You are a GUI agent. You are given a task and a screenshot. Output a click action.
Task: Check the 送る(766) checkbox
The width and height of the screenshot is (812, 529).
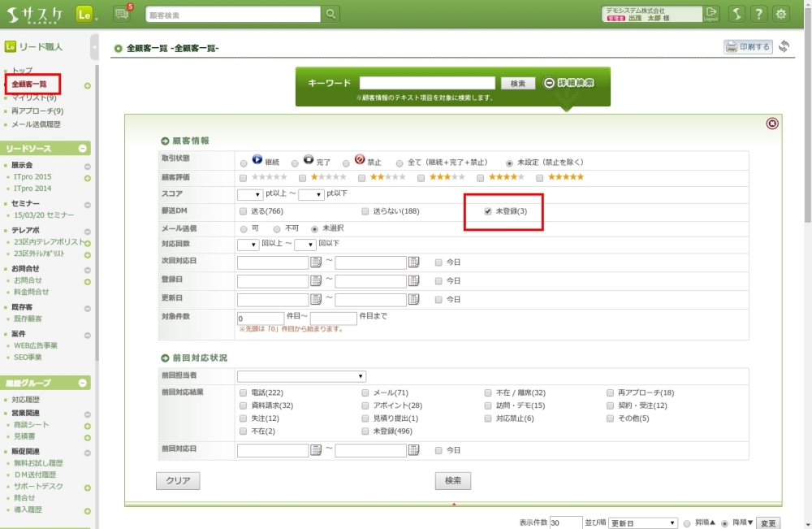click(244, 211)
